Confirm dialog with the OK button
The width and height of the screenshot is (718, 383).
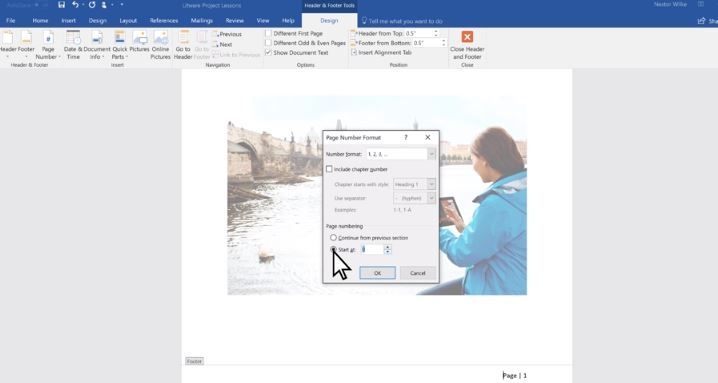(x=377, y=273)
